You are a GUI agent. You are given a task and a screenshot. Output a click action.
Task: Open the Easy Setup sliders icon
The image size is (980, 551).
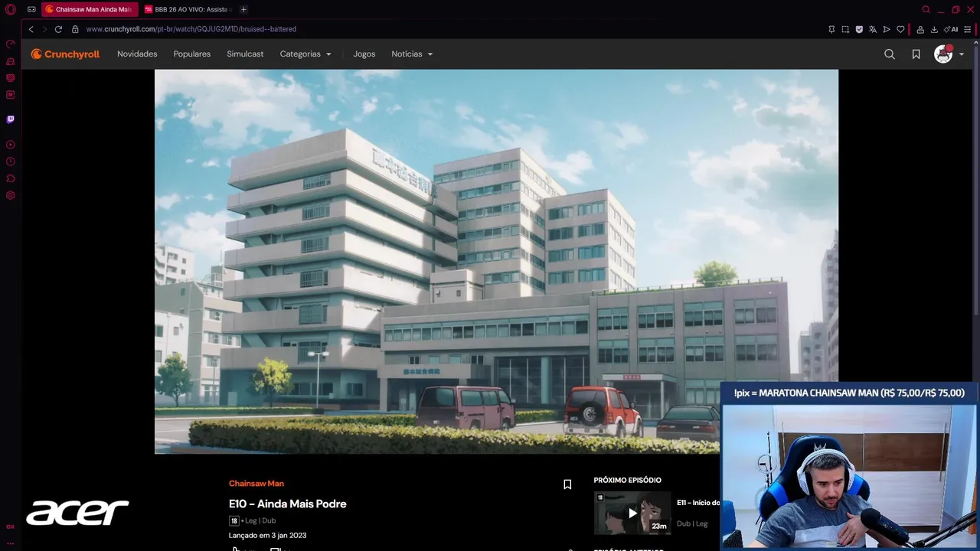pyautogui.click(x=968, y=29)
